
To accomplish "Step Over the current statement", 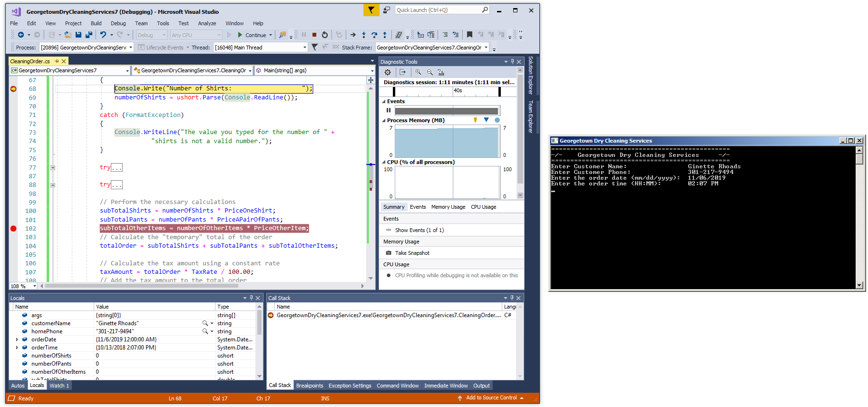I will pyautogui.click(x=374, y=35).
